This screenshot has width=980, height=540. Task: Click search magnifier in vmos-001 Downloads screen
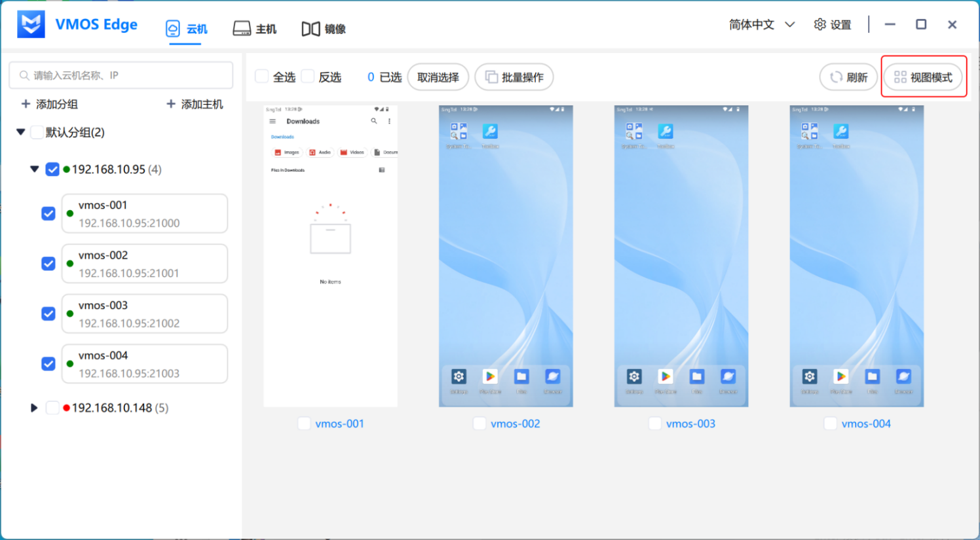pyautogui.click(x=374, y=121)
